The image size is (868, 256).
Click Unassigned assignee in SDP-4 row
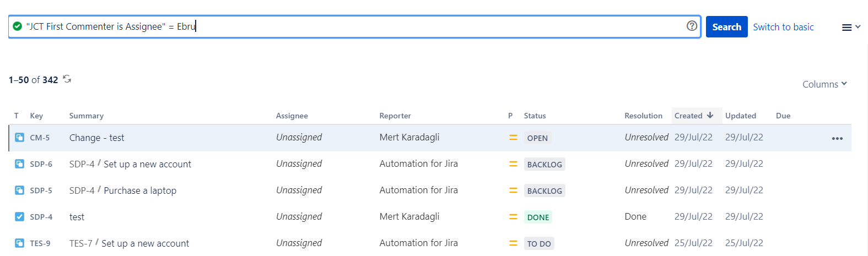pos(299,216)
